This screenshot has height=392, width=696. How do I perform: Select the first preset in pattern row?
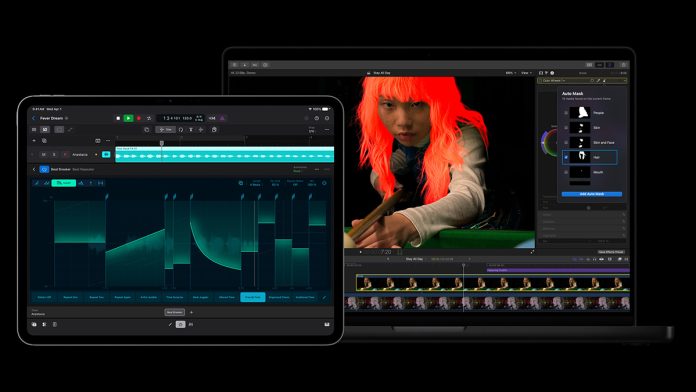coord(44,297)
